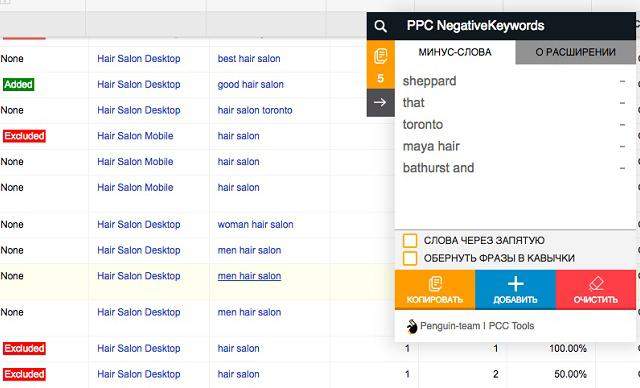This screenshot has height=388, width=640.
Task: Remove the keyword 'maya hair' with its minus icon
Action: 622,146
